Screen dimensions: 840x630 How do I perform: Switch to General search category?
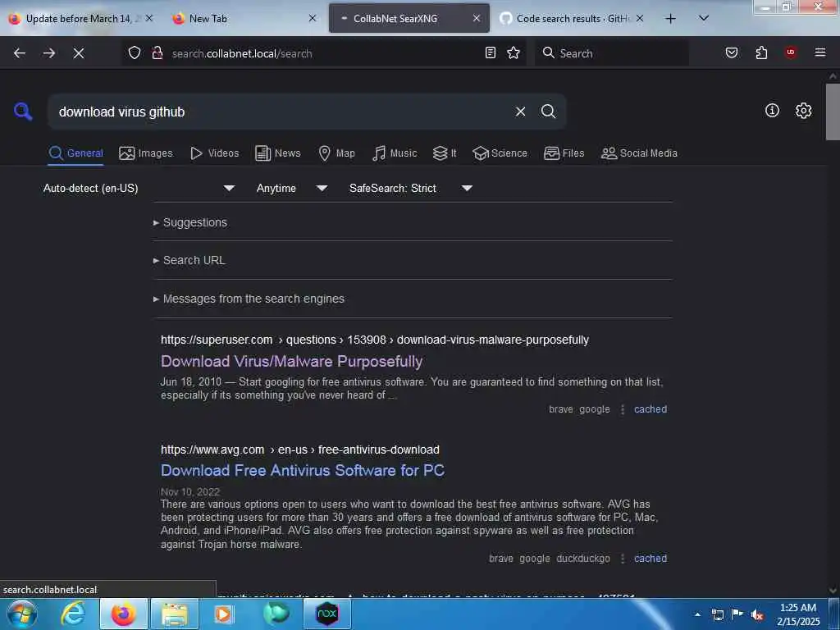pos(75,153)
